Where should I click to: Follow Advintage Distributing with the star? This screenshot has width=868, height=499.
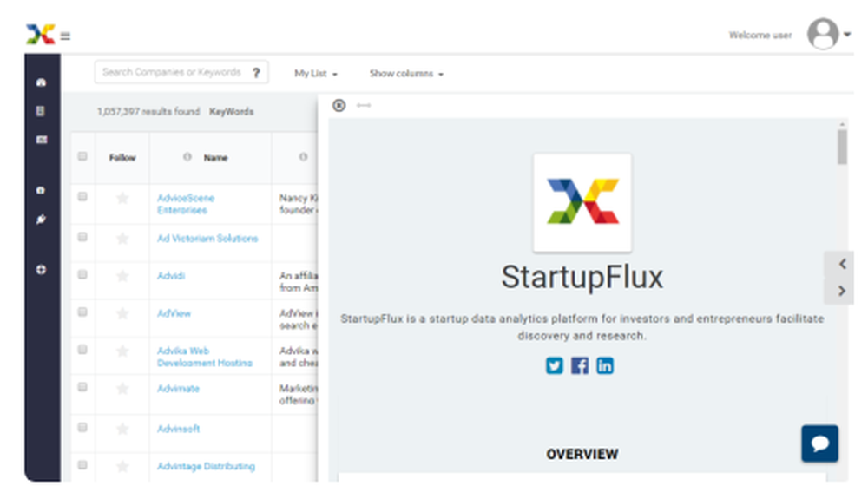click(122, 466)
